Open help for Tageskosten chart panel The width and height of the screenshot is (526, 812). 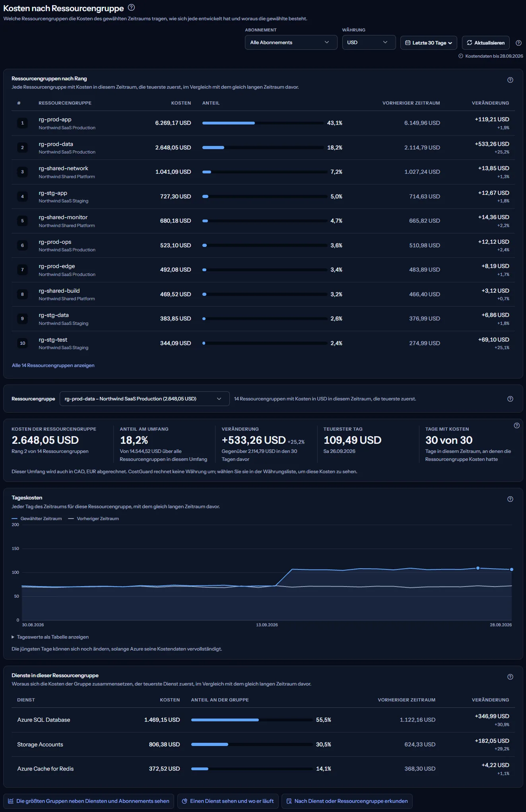(x=510, y=499)
